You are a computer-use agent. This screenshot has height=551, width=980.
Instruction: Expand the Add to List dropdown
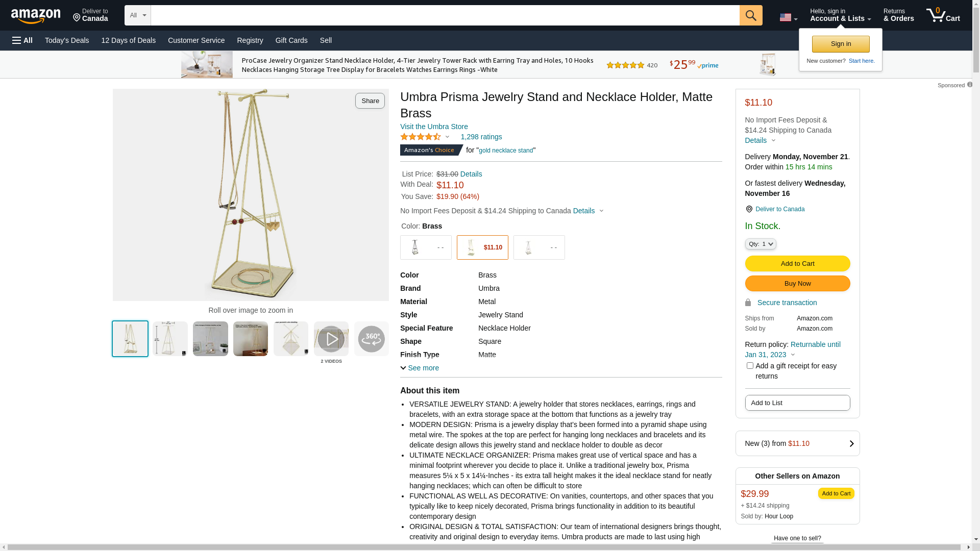coord(797,403)
